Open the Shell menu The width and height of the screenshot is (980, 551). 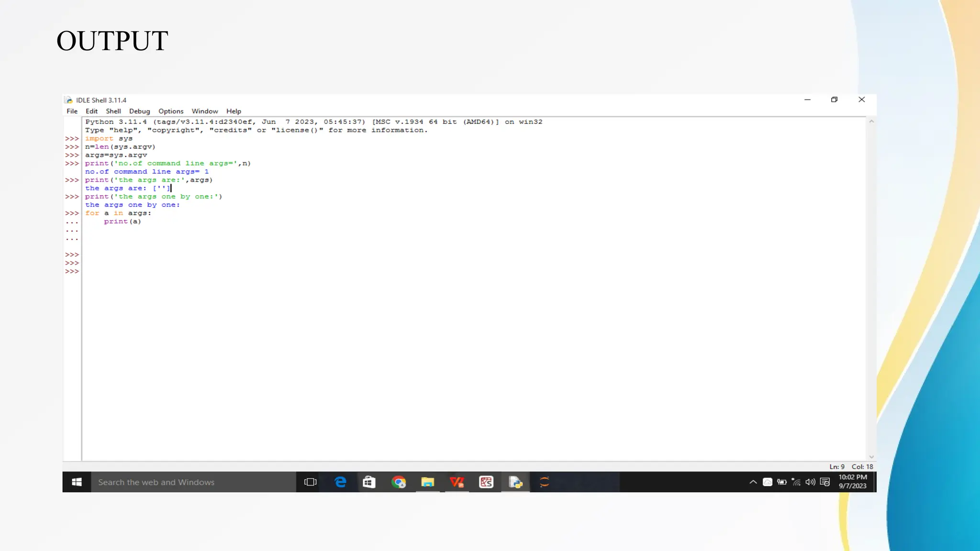[113, 111]
